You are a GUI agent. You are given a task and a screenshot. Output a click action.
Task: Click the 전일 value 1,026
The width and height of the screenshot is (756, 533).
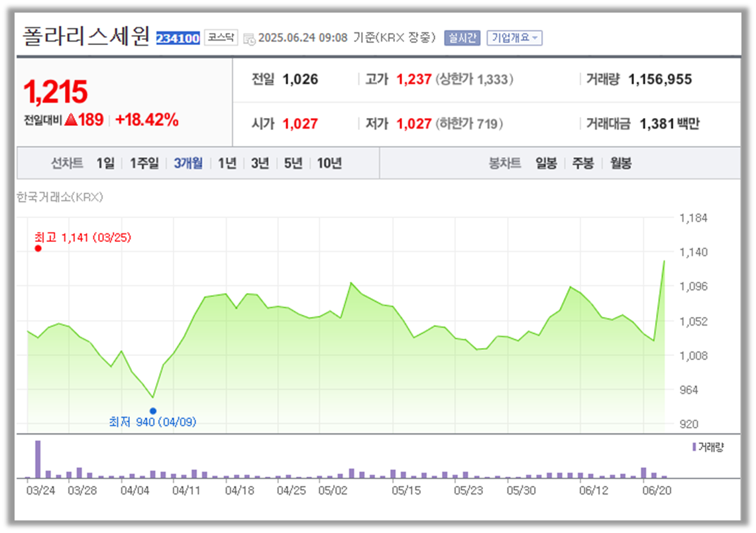pos(300,79)
